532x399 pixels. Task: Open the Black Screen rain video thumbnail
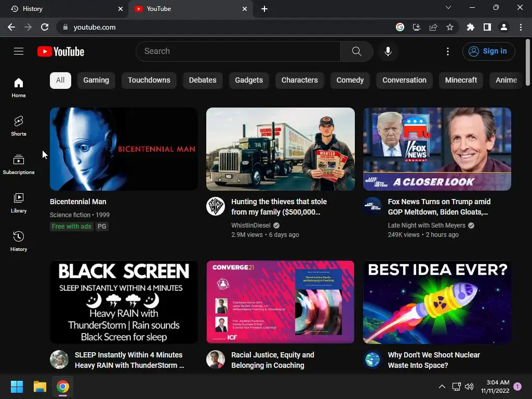[x=124, y=302]
